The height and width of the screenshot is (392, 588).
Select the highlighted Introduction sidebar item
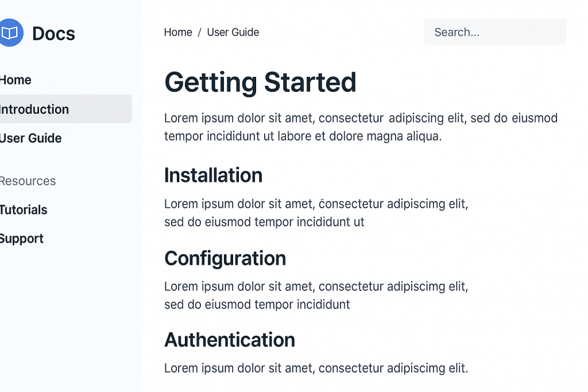34,109
